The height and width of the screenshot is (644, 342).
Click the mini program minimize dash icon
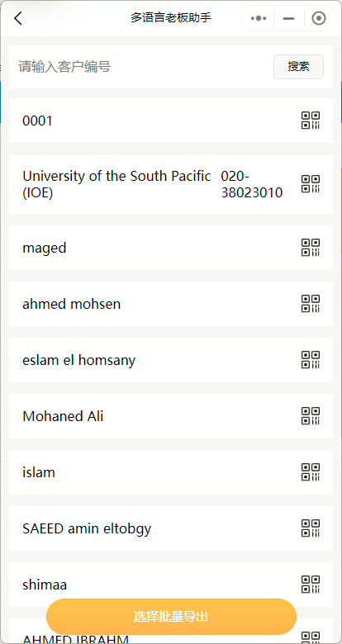(x=289, y=18)
